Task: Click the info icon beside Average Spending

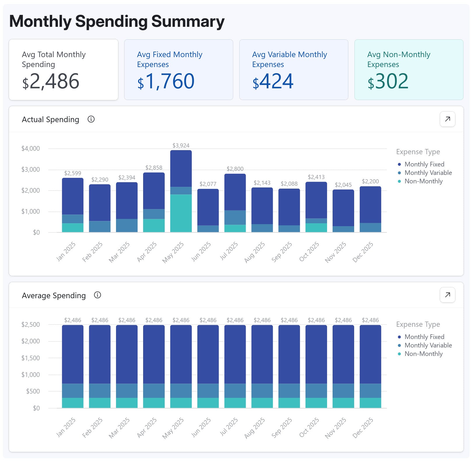Action: pos(97,295)
